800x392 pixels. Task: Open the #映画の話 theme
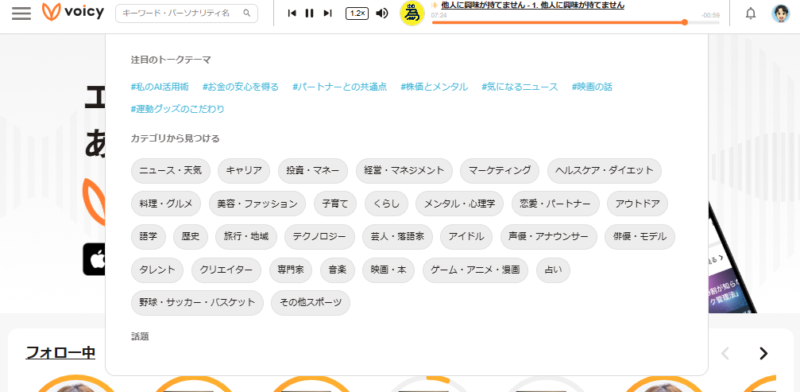[x=592, y=87]
